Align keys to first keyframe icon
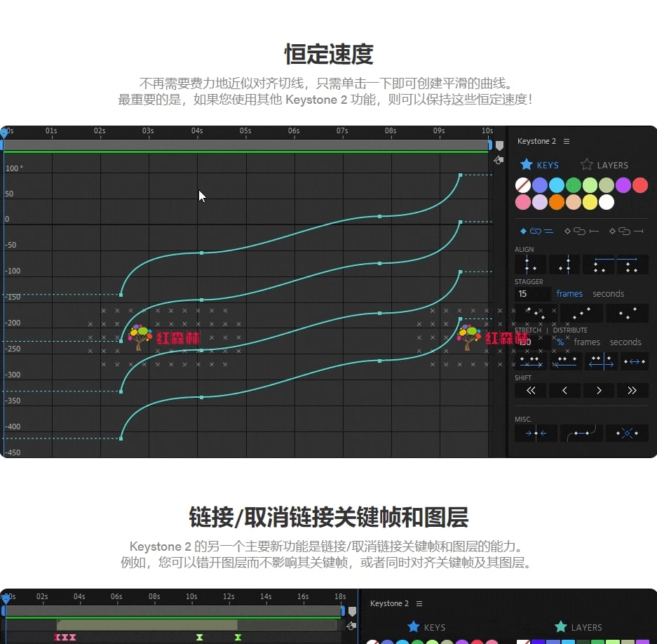The image size is (657, 644). [530, 264]
